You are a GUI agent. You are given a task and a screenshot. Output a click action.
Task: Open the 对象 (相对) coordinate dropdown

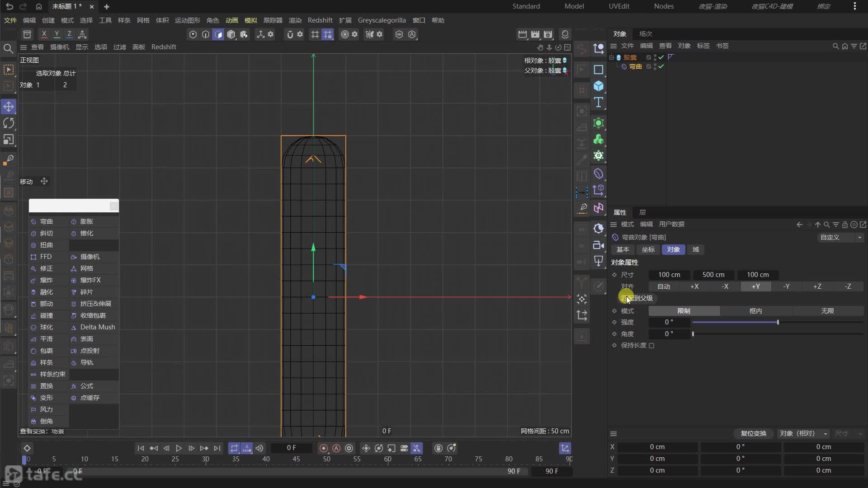tap(803, 433)
